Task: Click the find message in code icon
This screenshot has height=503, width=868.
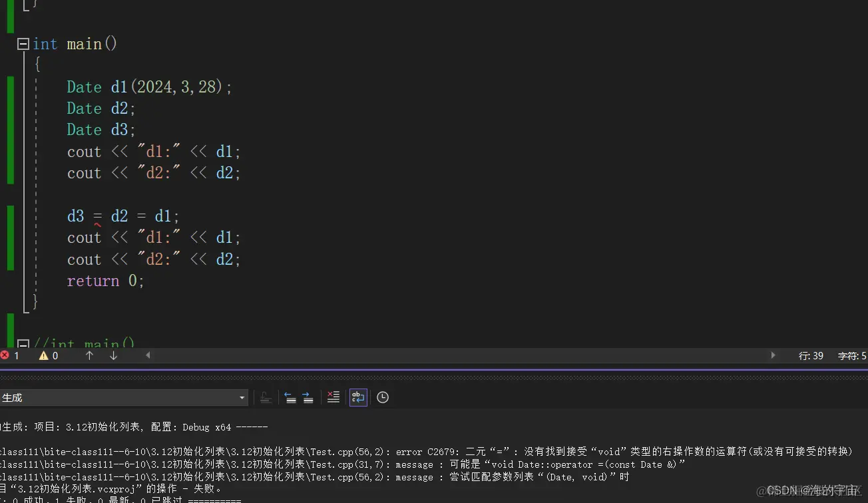Action: pos(266,398)
